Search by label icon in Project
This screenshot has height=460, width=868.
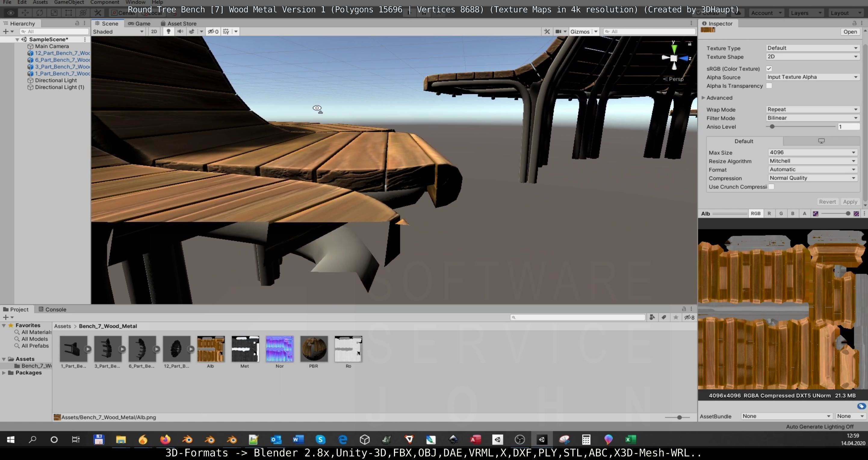click(664, 317)
